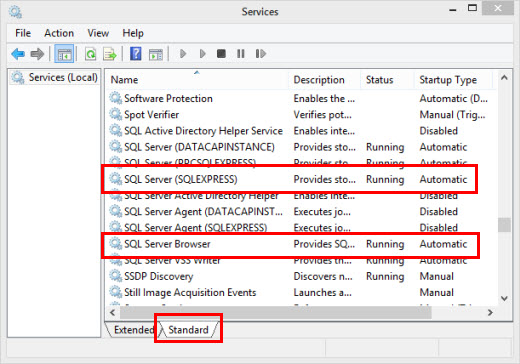Click the Pause Service icon

241,53
